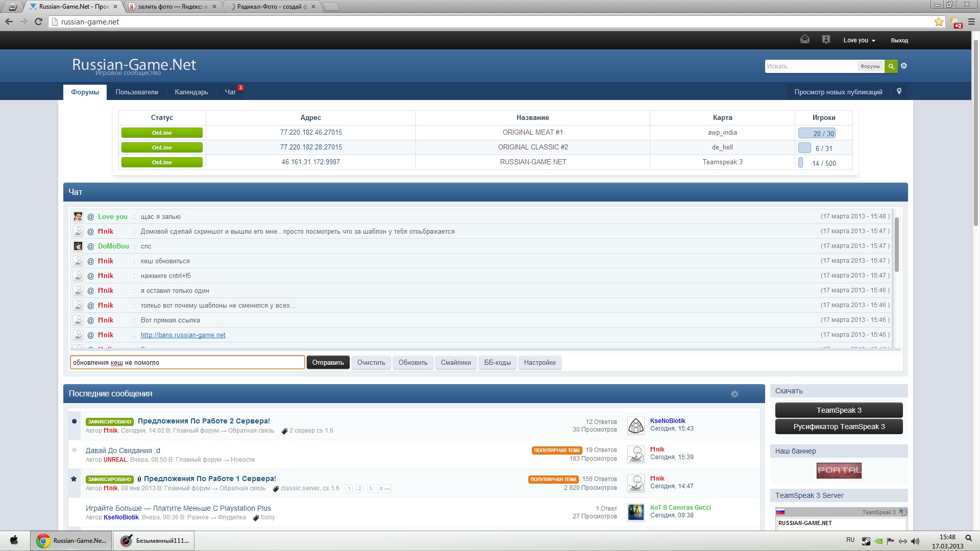
Task: Open the Пользователи tab
Action: point(137,92)
